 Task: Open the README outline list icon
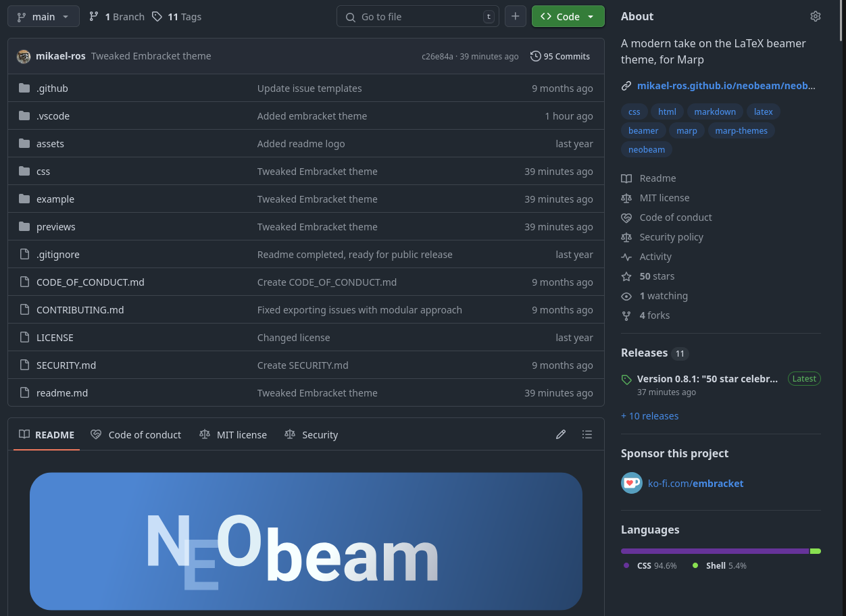coord(587,434)
